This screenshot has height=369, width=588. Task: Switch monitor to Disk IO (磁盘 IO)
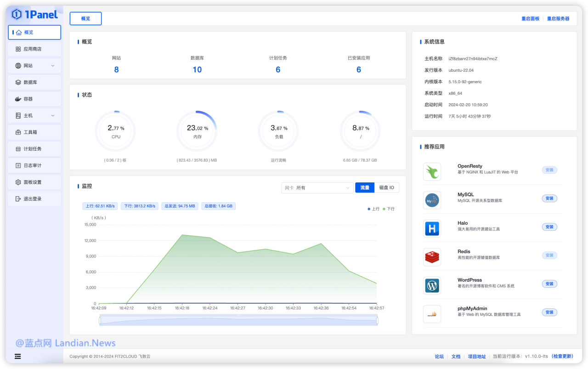coord(386,187)
